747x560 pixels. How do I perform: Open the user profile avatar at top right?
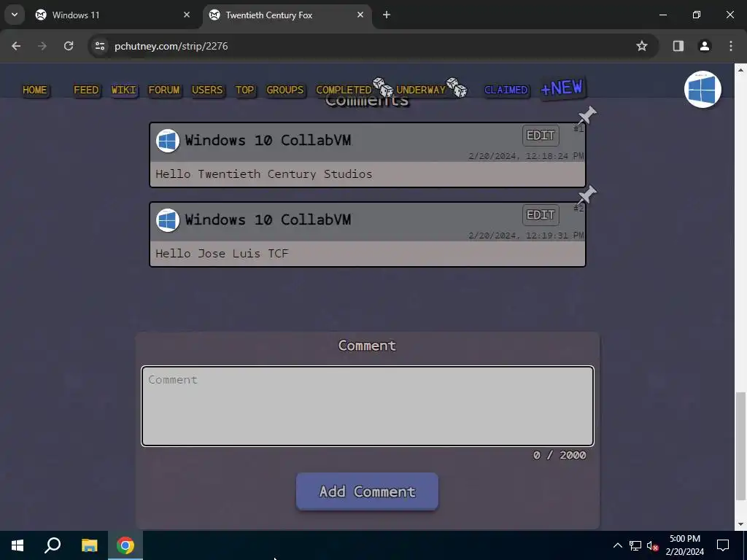click(x=703, y=89)
